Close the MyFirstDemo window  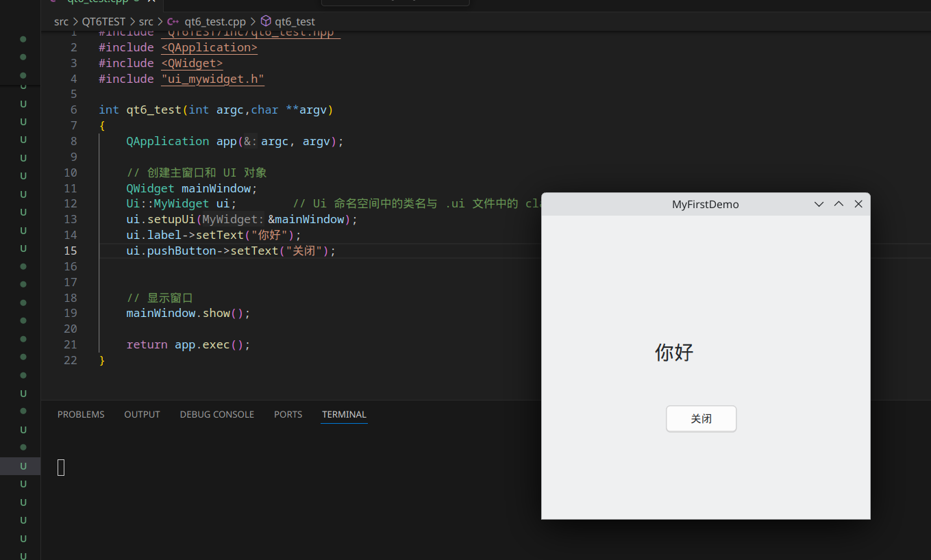point(858,204)
